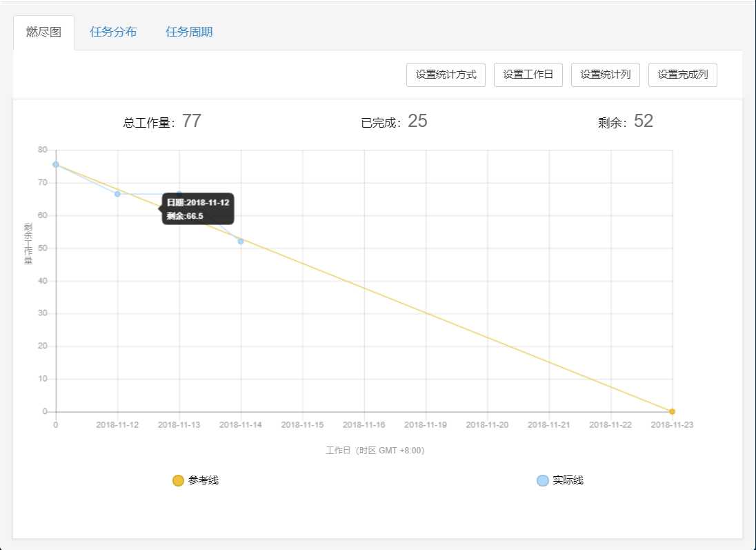Click the 2018-11-15 x-axis label

302,425
